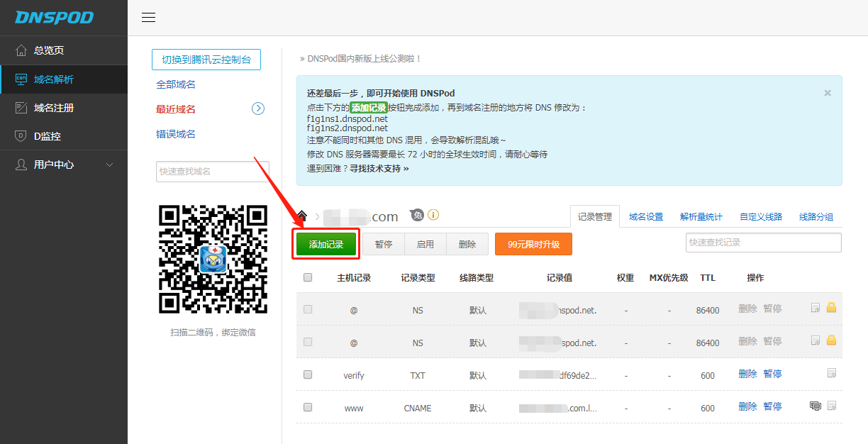
Task: Click the hamburger menu icon
Action: point(148,18)
